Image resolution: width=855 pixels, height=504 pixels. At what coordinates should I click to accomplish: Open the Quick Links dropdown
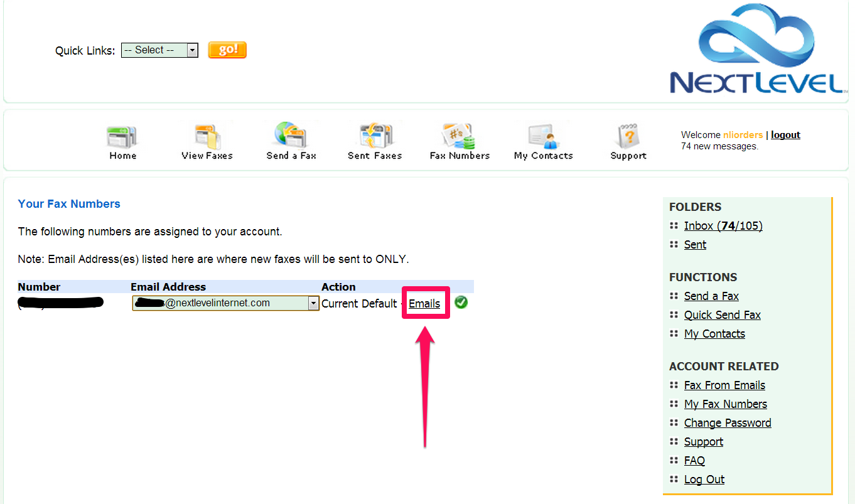193,50
